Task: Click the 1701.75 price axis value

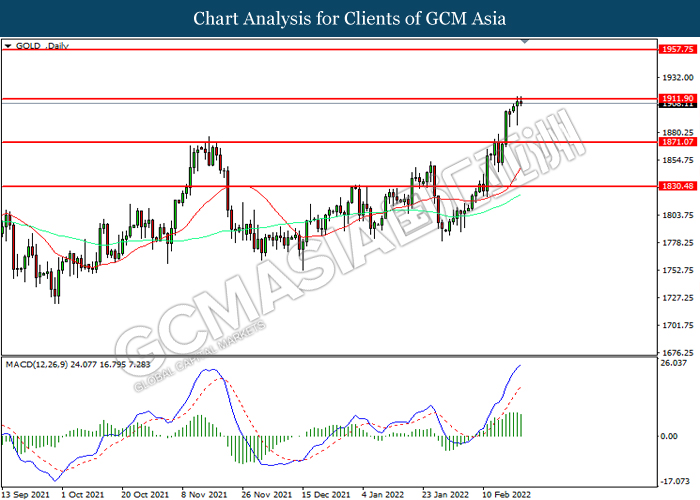Action: click(x=678, y=325)
